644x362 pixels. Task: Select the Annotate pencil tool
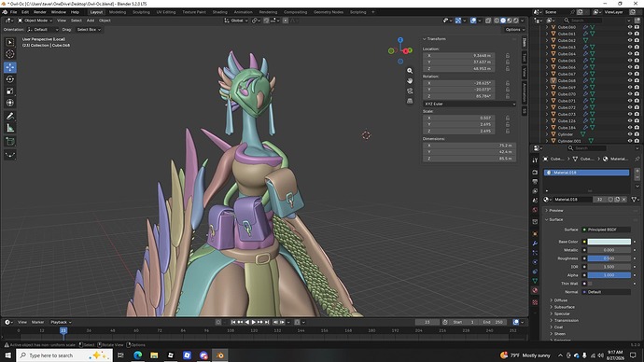[x=10, y=116]
